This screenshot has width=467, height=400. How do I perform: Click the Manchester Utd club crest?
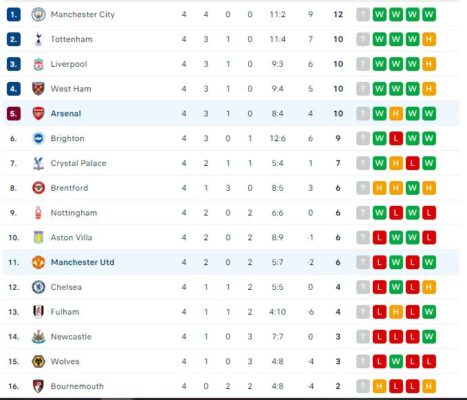point(38,262)
